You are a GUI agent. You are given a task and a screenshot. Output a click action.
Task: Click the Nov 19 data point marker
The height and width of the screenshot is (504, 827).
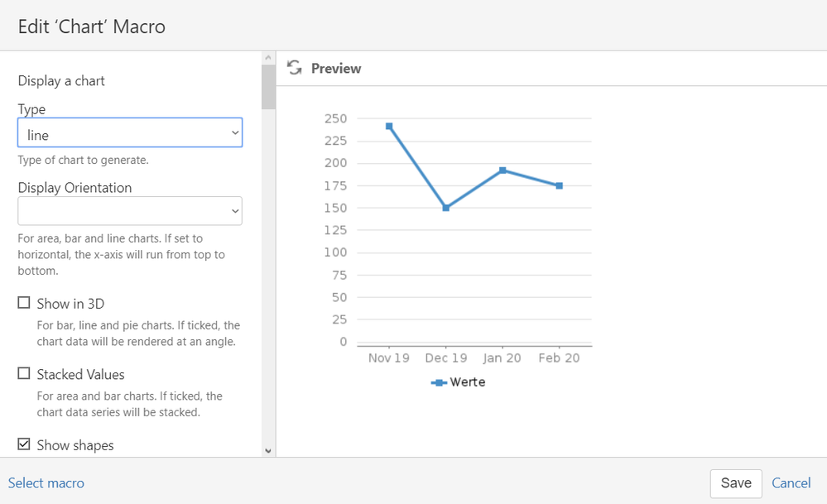[389, 127]
